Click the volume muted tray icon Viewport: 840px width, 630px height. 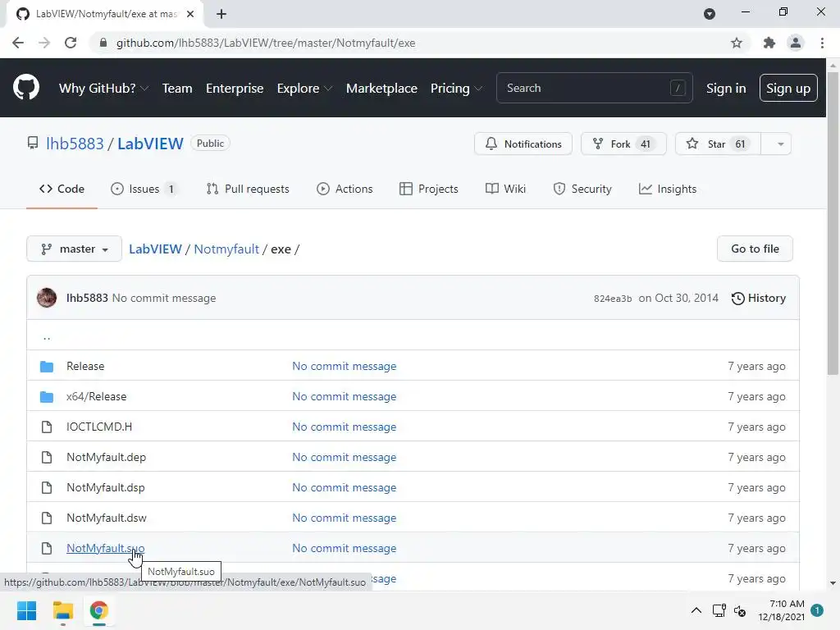click(x=740, y=610)
